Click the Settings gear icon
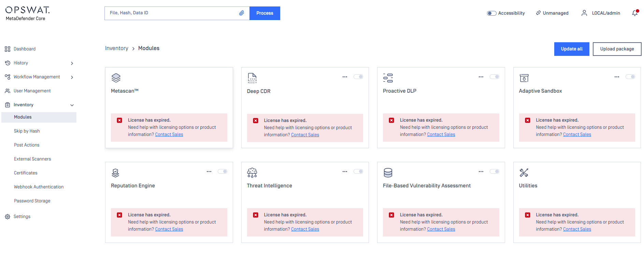The height and width of the screenshot is (277, 644). [8, 217]
